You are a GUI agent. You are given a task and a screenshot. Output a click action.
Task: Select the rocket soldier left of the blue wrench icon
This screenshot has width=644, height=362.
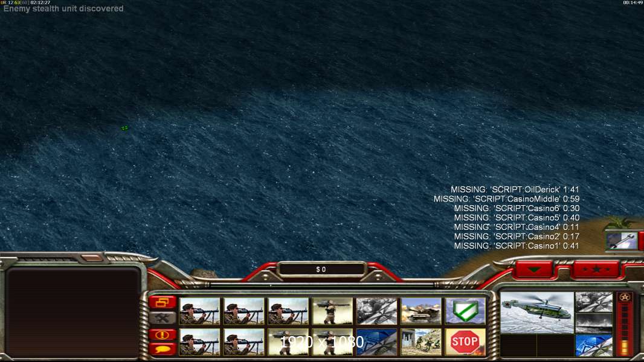pyautogui.click(x=332, y=341)
